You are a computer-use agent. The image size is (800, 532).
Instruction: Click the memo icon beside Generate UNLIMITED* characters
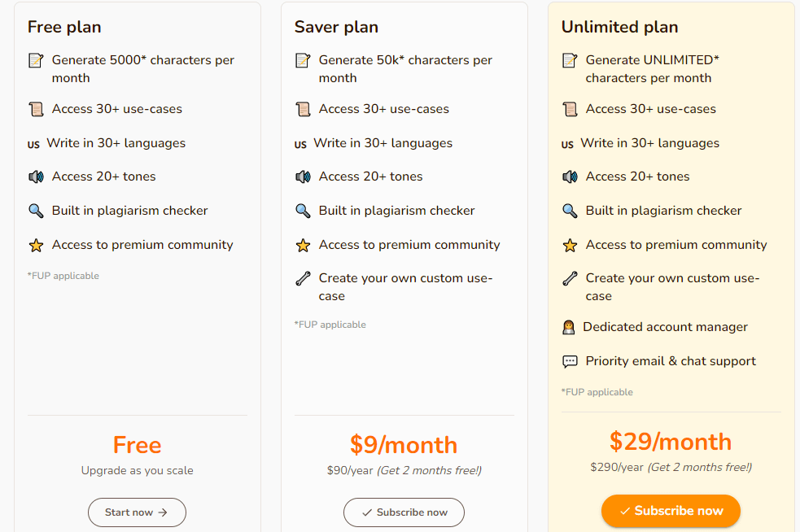(570, 61)
